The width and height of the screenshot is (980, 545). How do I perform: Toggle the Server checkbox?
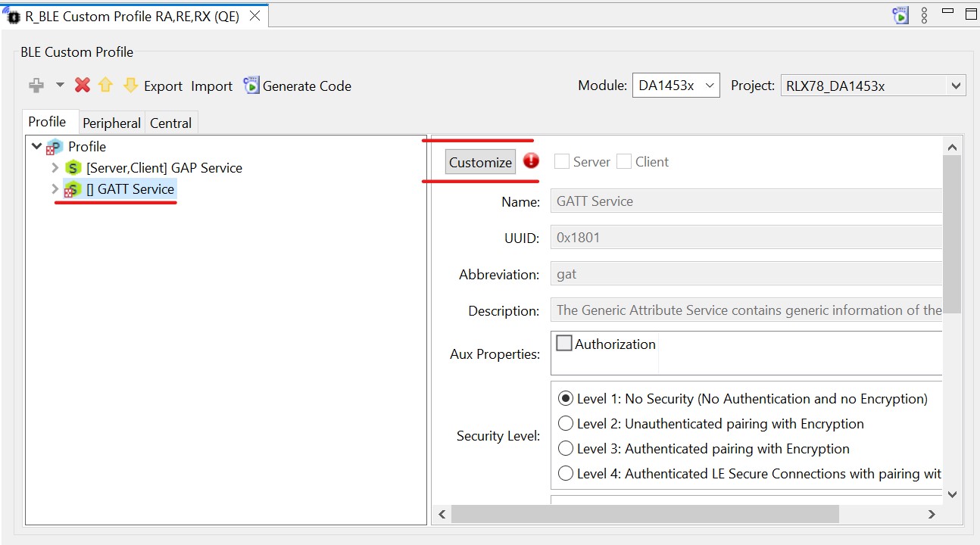[561, 161]
